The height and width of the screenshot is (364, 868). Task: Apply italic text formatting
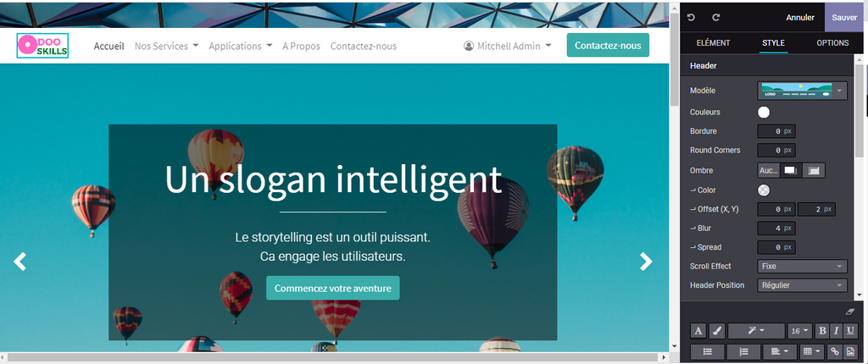tap(836, 331)
